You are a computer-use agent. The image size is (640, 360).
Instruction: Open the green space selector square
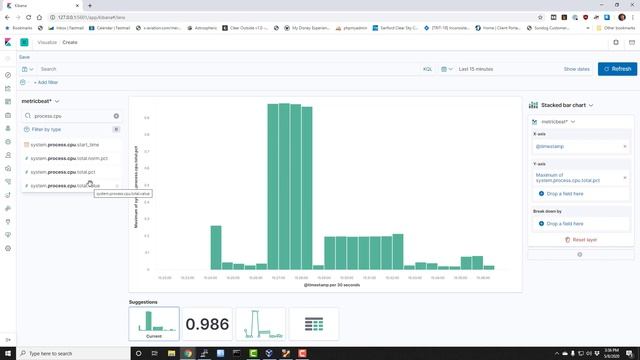click(24, 42)
